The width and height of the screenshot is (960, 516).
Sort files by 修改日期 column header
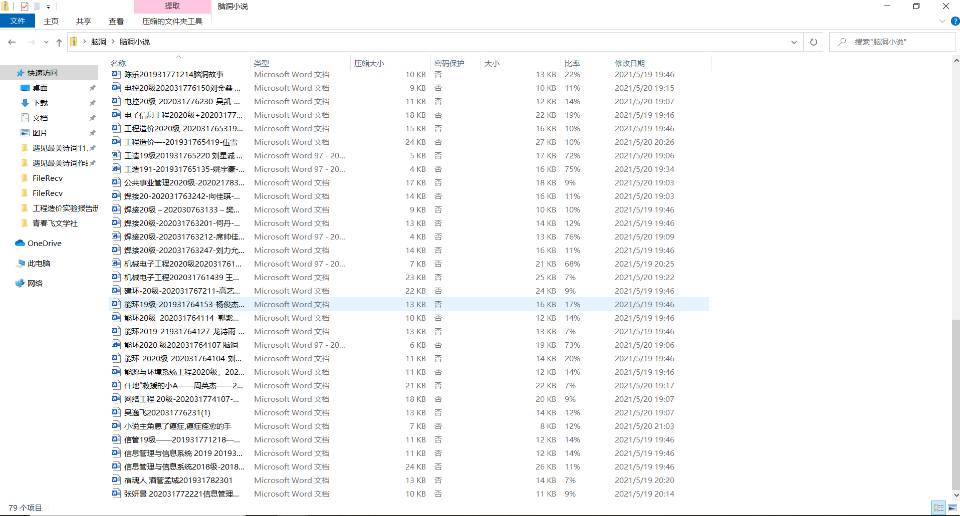click(630, 62)
